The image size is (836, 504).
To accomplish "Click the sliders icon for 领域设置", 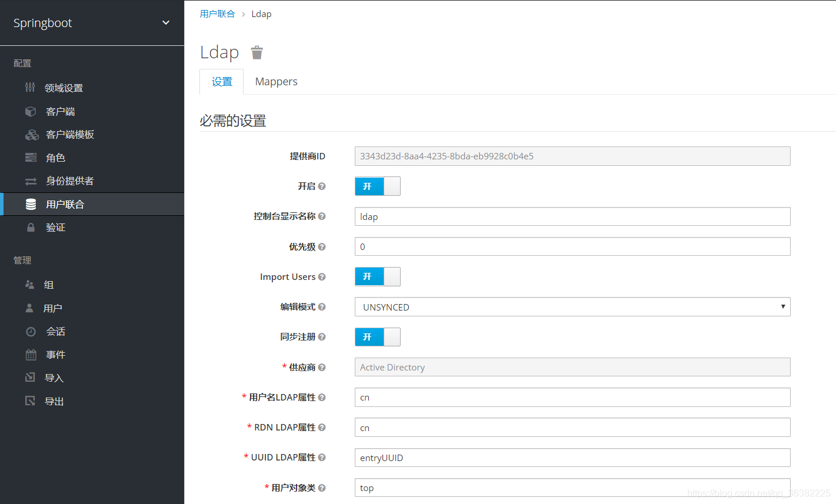I will pos(30,88).
